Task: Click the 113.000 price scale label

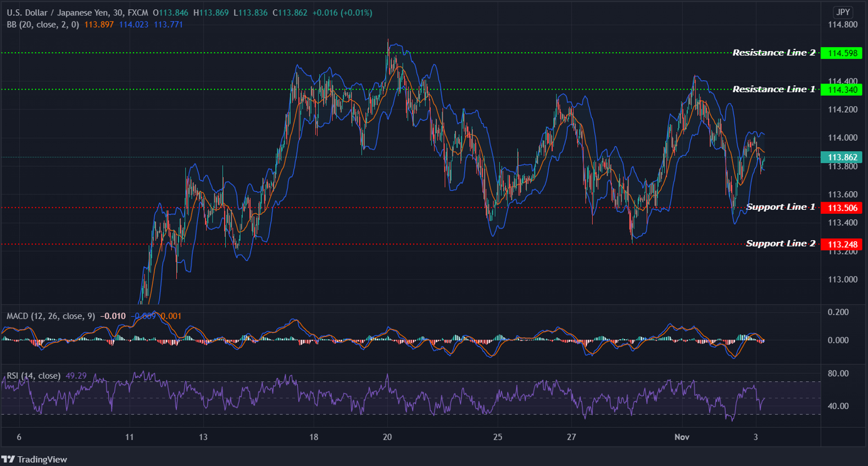Action: pos(842,280)
